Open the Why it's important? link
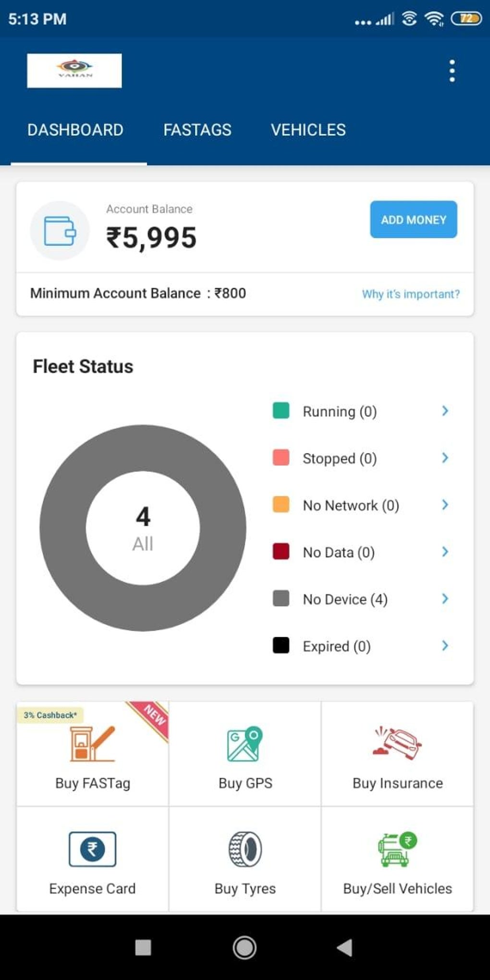490x980 pixels. tap(411, 294)
